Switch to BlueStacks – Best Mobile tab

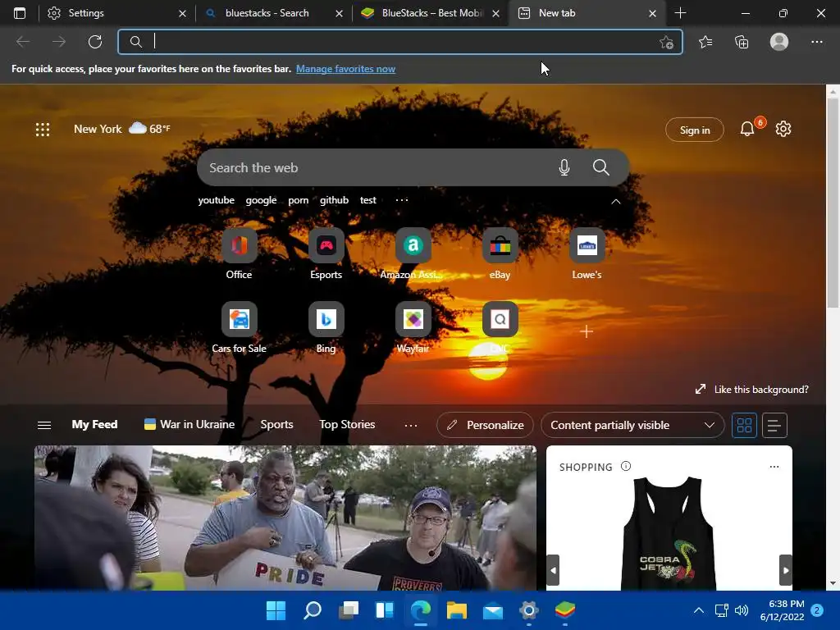coord(431,13)
